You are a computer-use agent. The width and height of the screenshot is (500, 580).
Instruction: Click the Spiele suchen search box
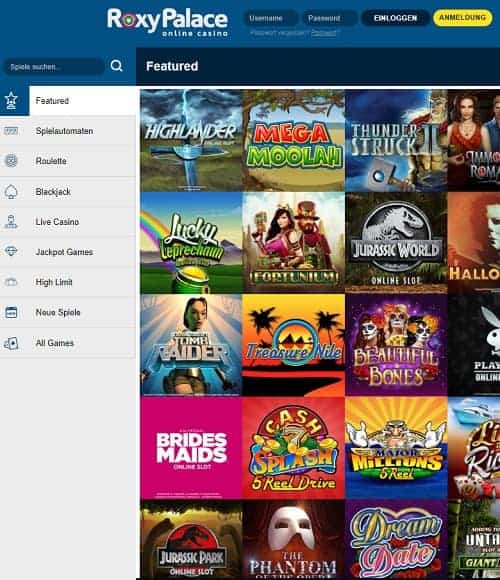tap(53, 67)
